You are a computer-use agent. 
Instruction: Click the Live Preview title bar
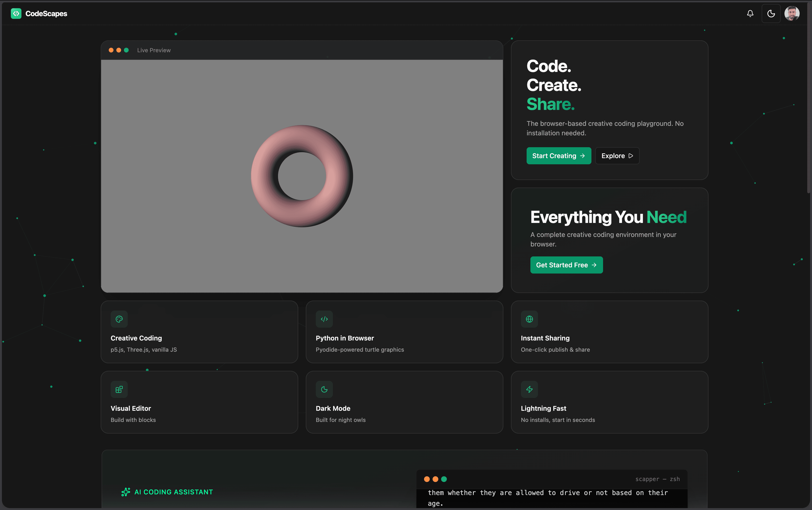pyautogui.click(x=154, y=50)
